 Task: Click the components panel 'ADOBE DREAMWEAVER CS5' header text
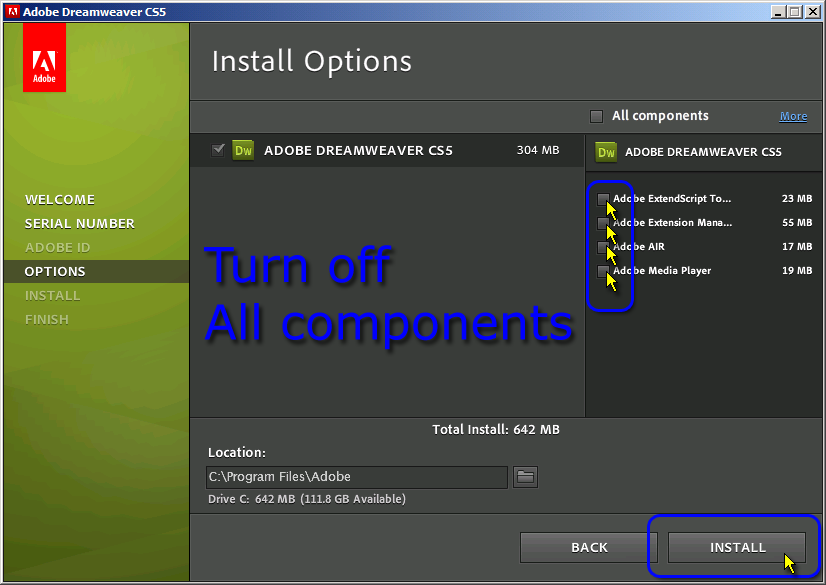tap(703, 152)
